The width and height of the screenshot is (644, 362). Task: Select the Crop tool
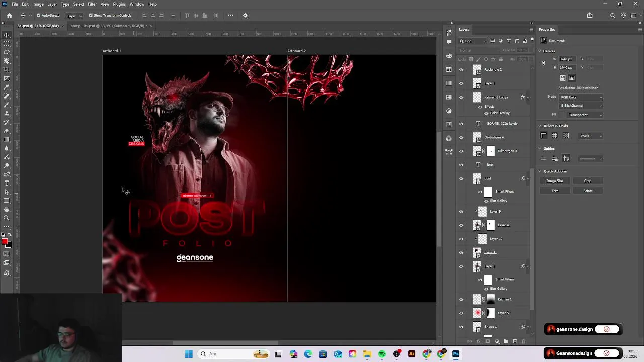tap(7, 70)
